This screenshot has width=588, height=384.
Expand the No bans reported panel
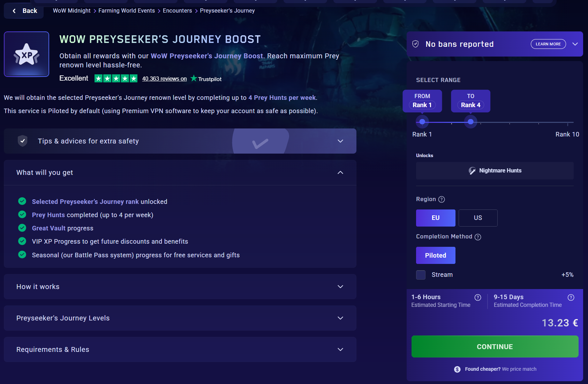point(575,44)
